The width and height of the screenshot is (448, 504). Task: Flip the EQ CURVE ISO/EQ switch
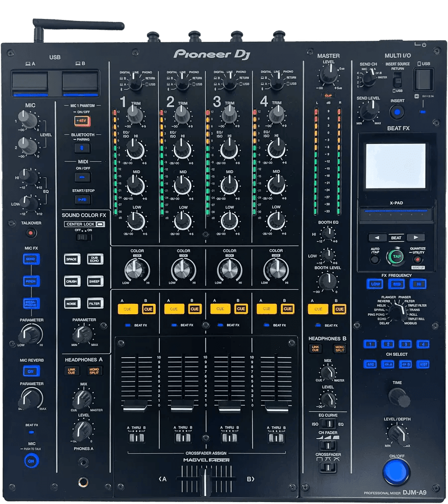point(328,424)
